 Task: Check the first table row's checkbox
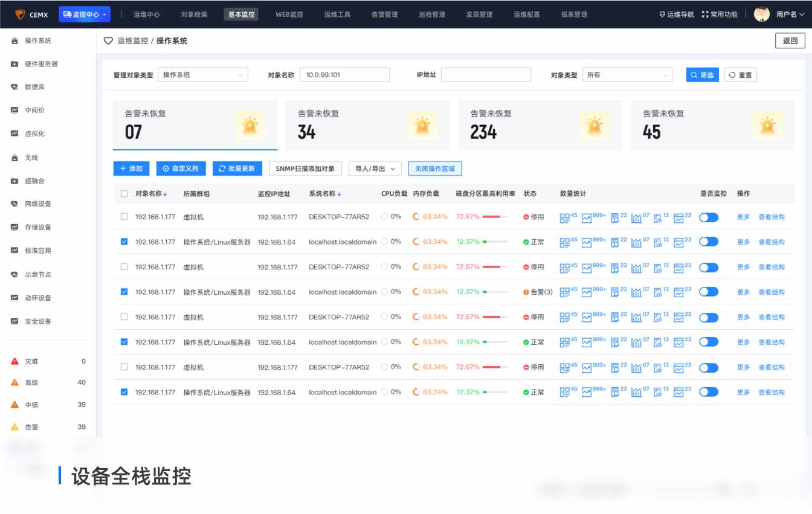[x=124, y=216]
